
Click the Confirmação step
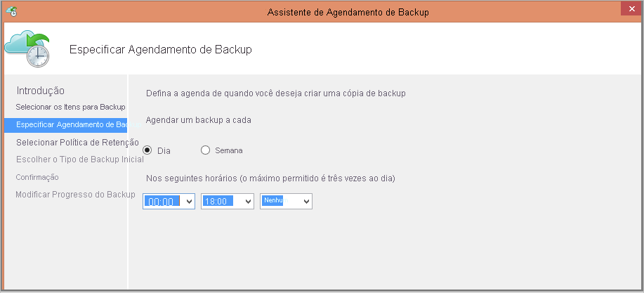pyautogui.click(x=37, y=177)
